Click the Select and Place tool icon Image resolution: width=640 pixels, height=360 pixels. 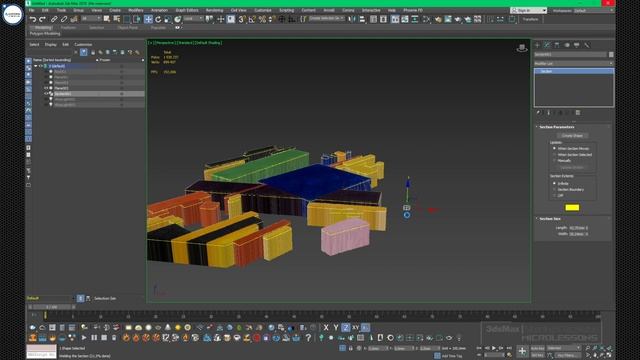coord(178,19)
